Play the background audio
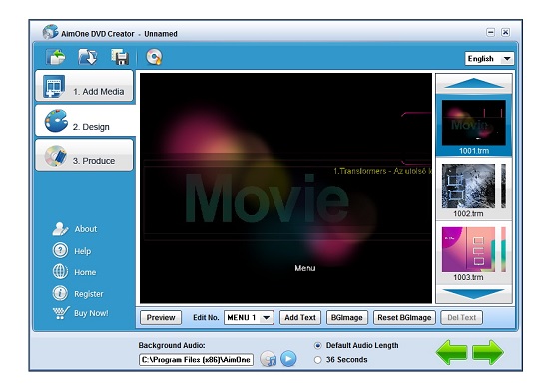 288,359
